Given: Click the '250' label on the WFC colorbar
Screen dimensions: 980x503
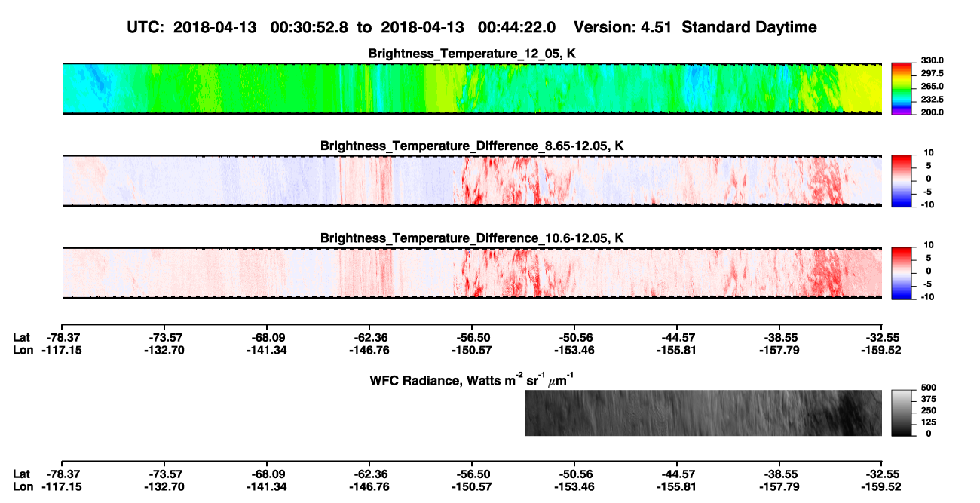Looking at the screenshot, I should click(x=929, y=411).
